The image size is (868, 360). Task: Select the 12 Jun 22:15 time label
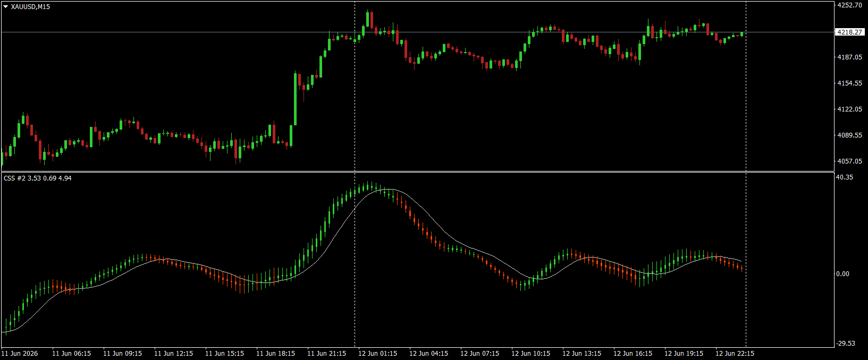(735, 354)
